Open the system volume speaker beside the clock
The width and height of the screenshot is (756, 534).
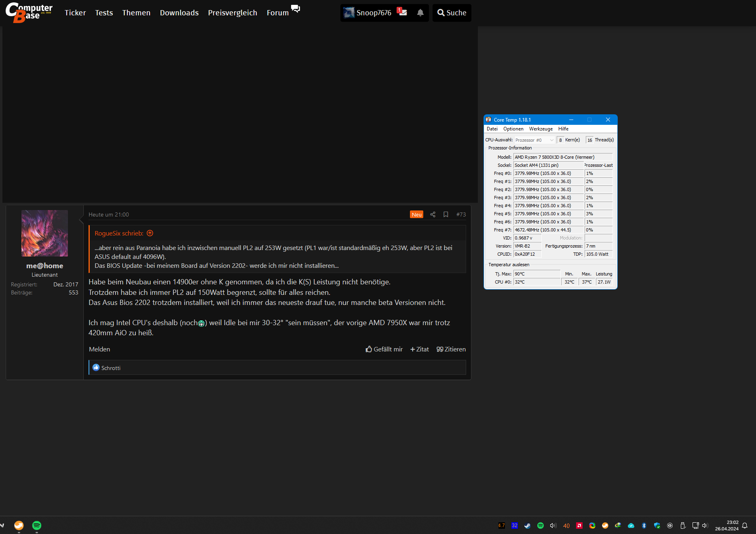[705, 526]
